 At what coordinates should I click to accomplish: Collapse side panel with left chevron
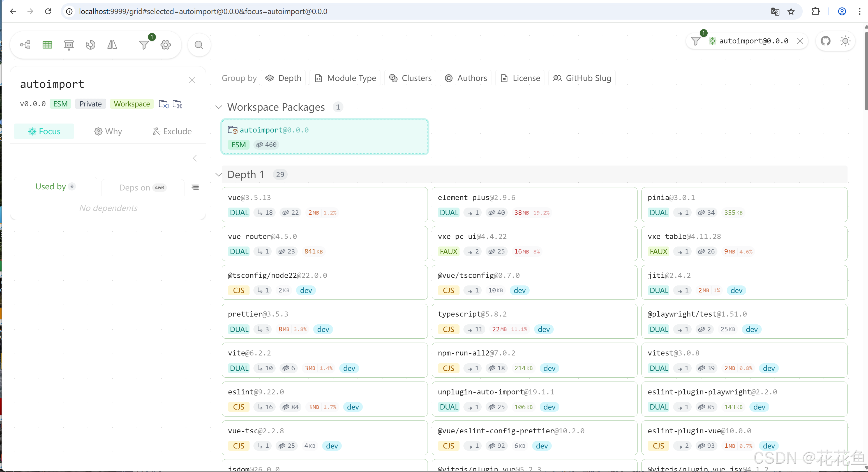pyautogui.click(x=195, y=158)
